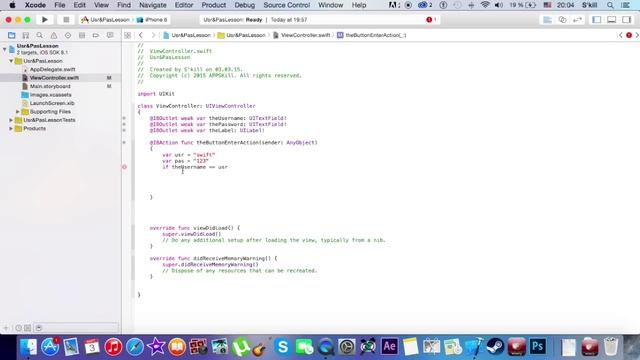This screenshot has height=360, width=640.
Task: Click the theButtonEnterAction connection circle
Action: tap(124, 142)
